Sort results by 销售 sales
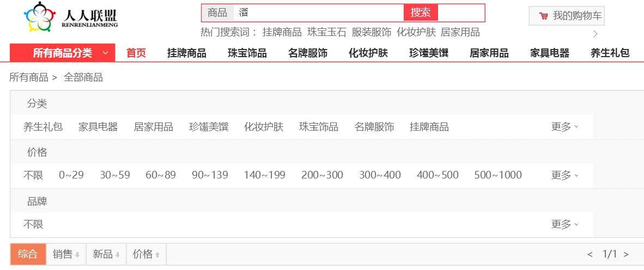The height and width of the screenshot is (270, 644). click(66, 254)
